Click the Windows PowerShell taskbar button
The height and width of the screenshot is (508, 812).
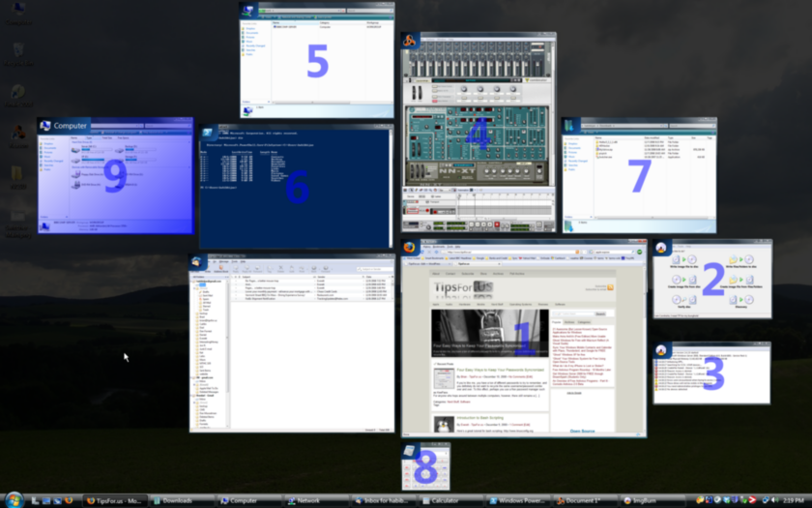point(518,500)
